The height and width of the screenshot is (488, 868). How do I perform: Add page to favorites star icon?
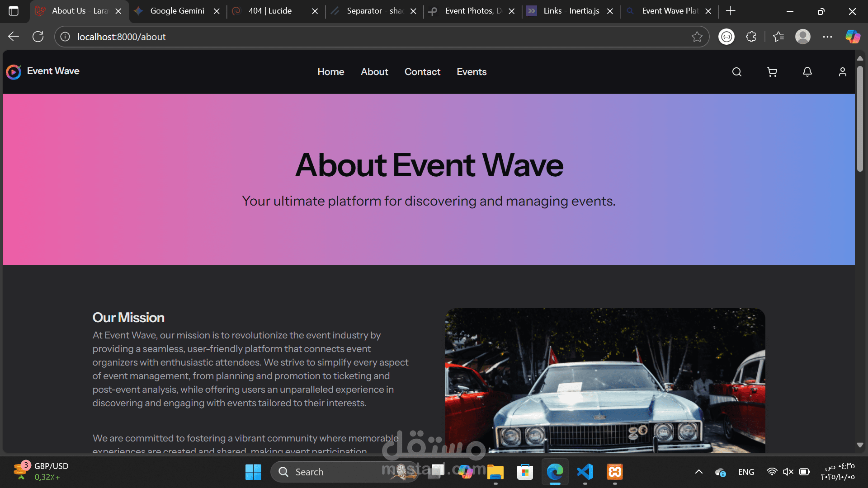[697, 37]
